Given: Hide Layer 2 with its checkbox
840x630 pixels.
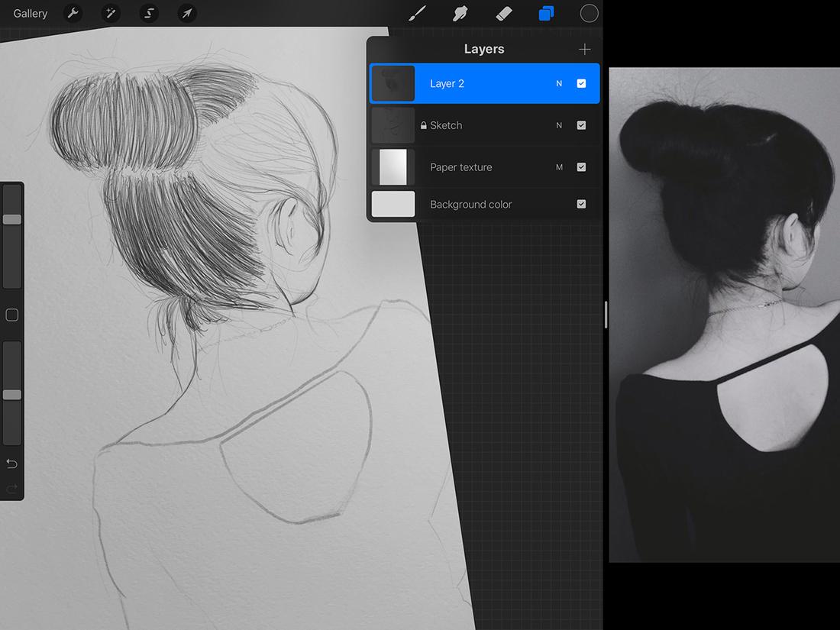Looking at the screenshot, I should click(582, 83).
